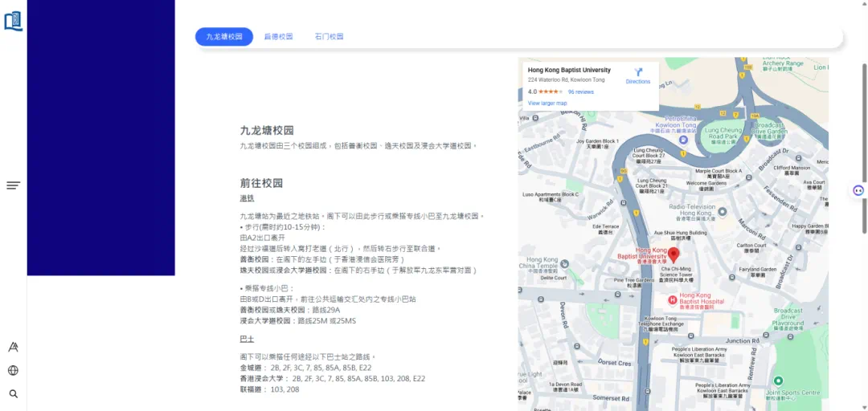
Task: Click the page's vertical scrollbar
Action: pyautogui.click(x=864, y=120)
